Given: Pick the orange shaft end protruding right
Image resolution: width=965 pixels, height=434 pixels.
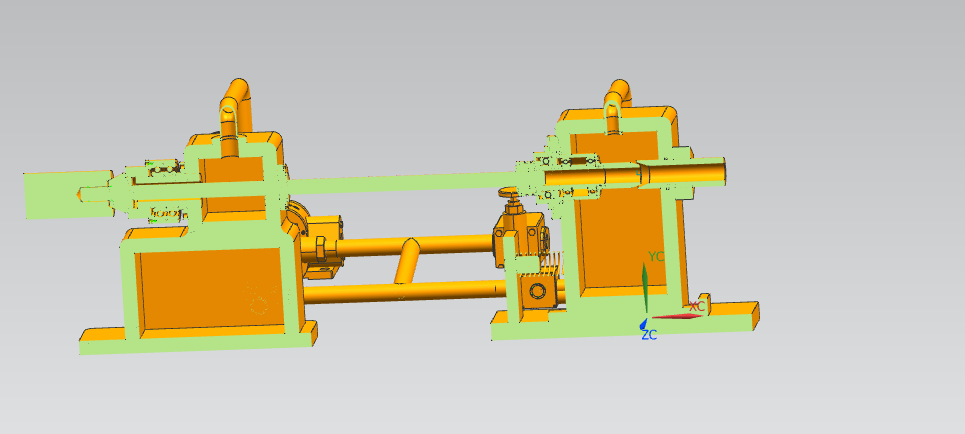Looking at the screenshot, I should [683, 170].
